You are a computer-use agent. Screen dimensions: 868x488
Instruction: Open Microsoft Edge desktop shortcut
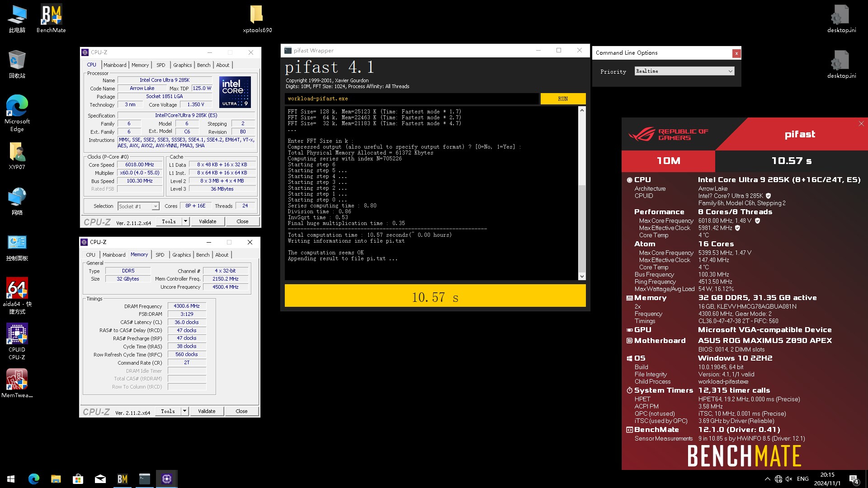(17, 113)
